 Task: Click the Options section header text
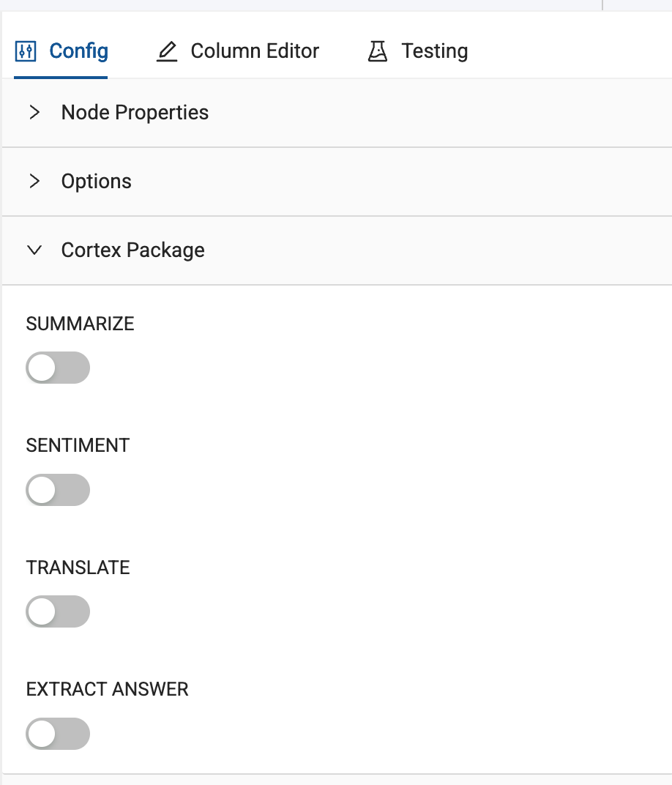pos(96,182)
